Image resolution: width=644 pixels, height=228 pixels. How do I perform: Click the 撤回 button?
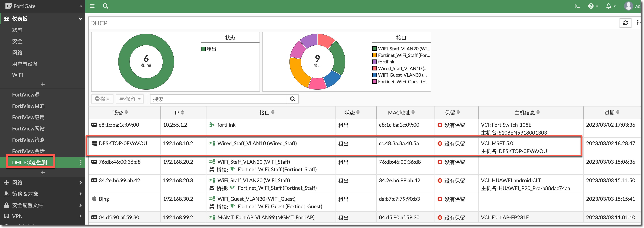point(103,99)
